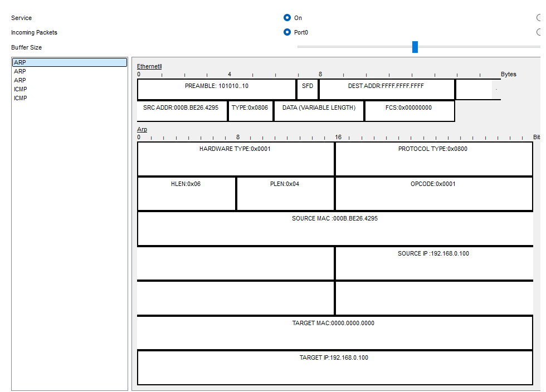Click the Buffer Size slider handle
The width and height of the screenshot is (546, 392).
(x=415, y=47)
